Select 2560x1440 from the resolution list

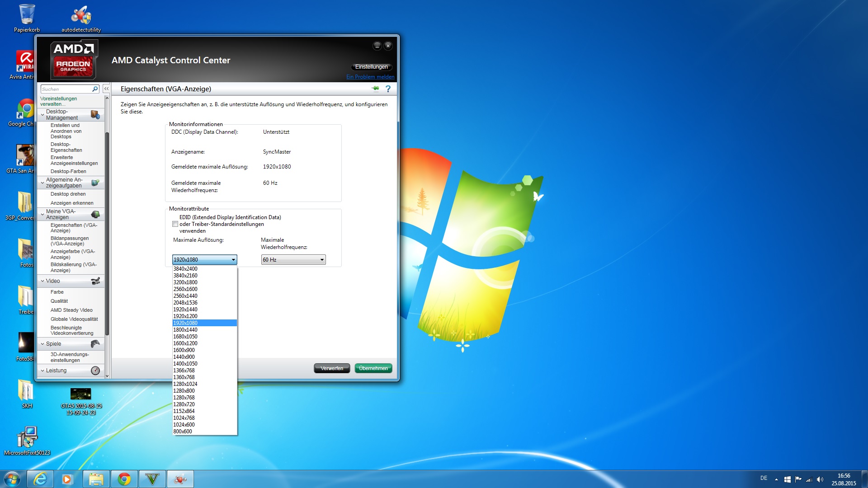pos(185,296)
